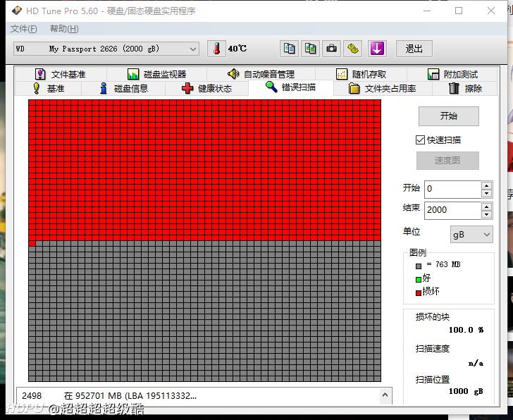Click the purple minimize-to-tray arrow icon
This screenshot has width=513, height=420.
point(377,49)
